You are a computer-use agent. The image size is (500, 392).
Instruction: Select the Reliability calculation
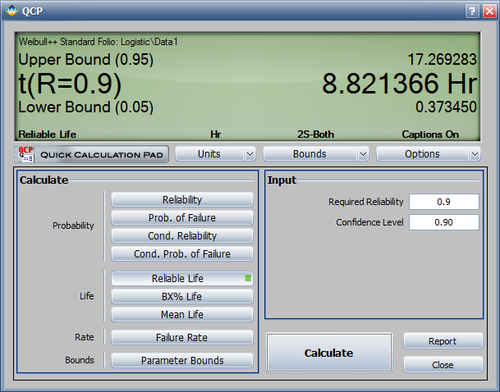coord(182,200)
